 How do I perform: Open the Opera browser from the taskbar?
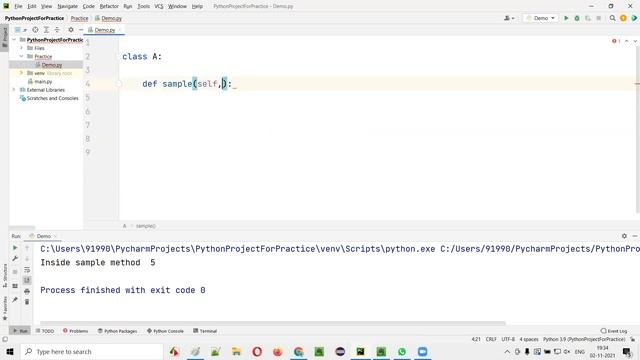click(x=257, y=351)
